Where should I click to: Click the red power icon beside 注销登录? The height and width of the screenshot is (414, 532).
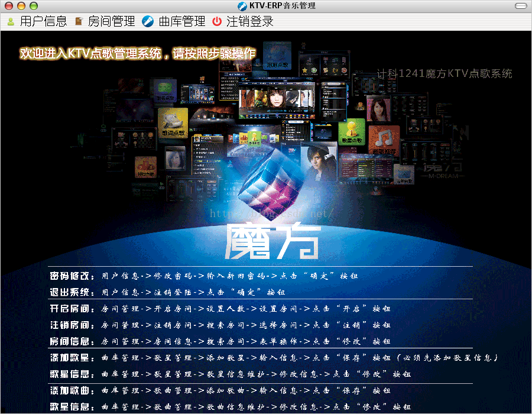click(217, 21)
